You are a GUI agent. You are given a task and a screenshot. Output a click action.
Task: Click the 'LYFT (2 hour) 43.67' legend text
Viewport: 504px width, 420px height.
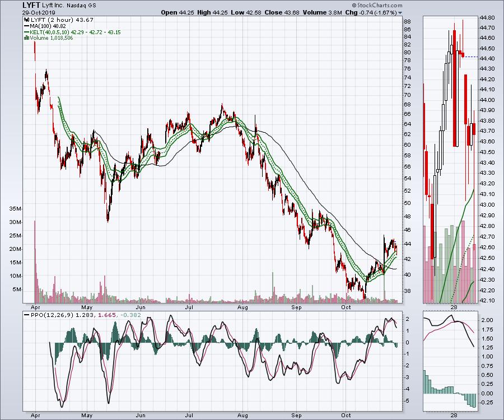click(62, 20)
